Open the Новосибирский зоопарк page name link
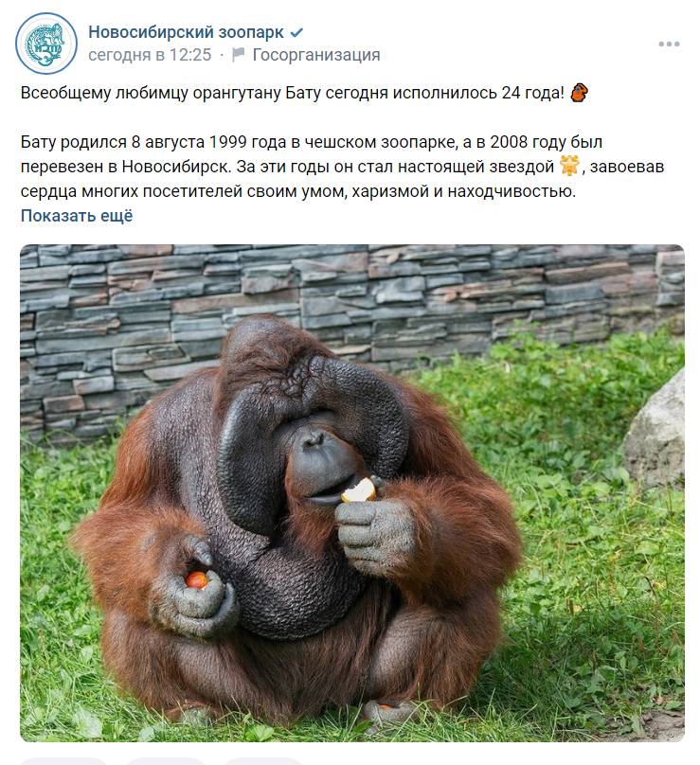700x765 pixels. point(186,32)
